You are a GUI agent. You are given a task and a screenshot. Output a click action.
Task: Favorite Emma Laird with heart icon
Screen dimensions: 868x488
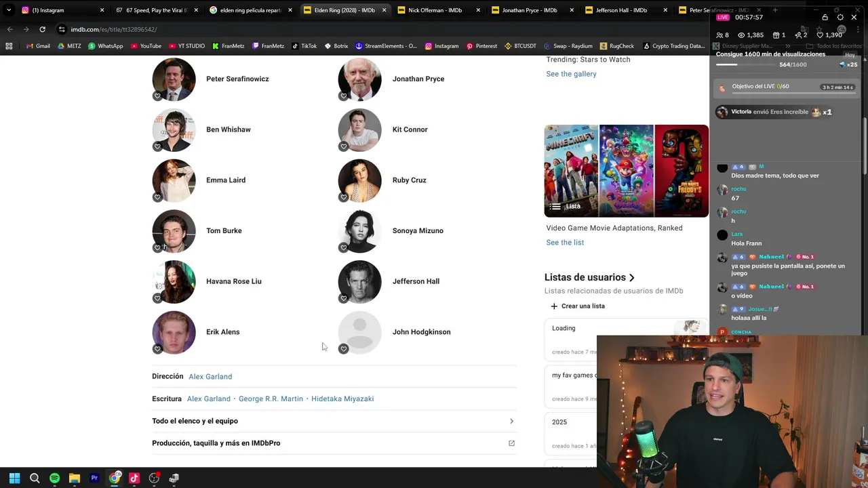pos(157,197)
